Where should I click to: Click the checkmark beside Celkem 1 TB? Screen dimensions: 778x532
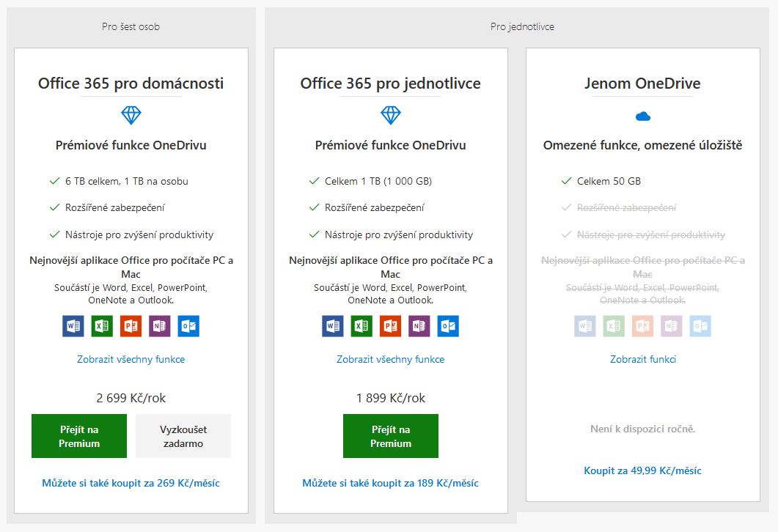pos(314,181)
